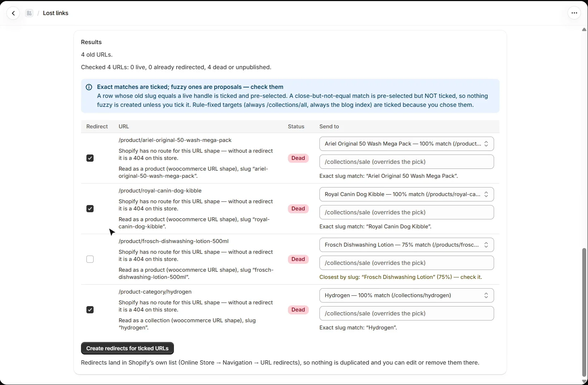Click the /product-category/hydrogen URL text
Image resolution: width=588 pixels, height=385 pixels.
click(155, 292)
